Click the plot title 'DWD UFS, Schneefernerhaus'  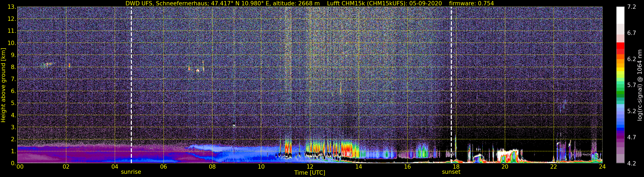[x=167, y=3]
